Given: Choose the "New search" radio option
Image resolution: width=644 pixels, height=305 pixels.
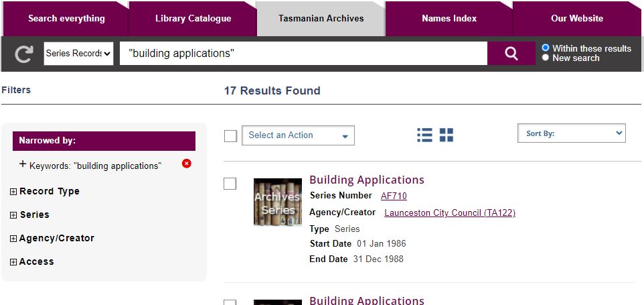Looking at the screenshot, I should point(546,58).
